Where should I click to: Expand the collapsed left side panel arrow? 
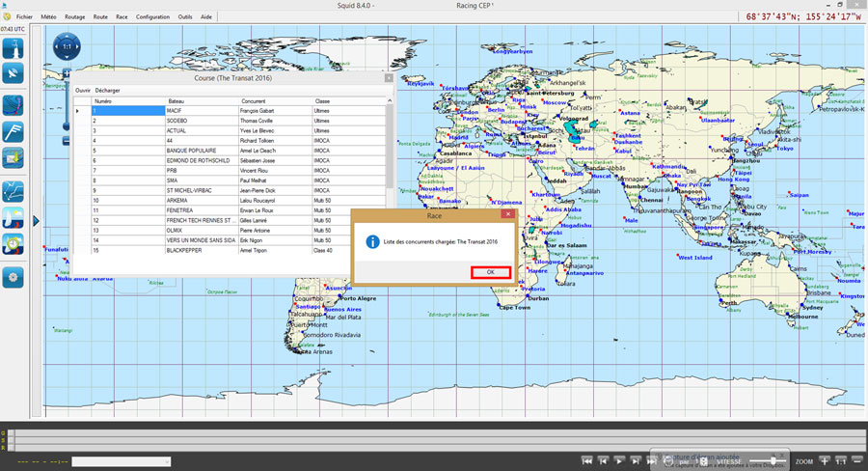point(36,221)
